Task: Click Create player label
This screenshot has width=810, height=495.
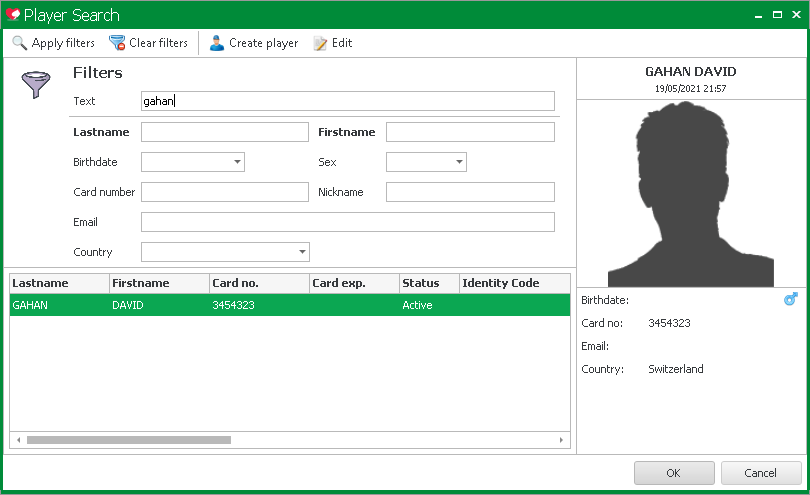Action: click(x=263, y=43)
